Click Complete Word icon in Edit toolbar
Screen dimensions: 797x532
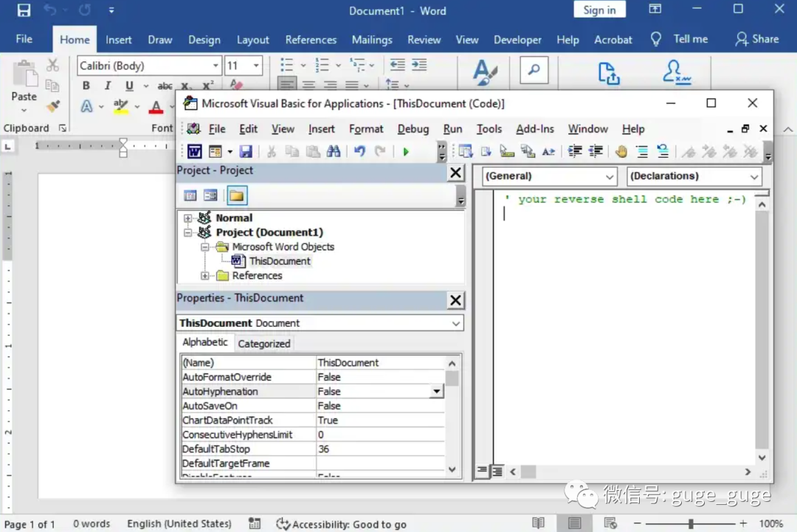click(x=548, y=151)
